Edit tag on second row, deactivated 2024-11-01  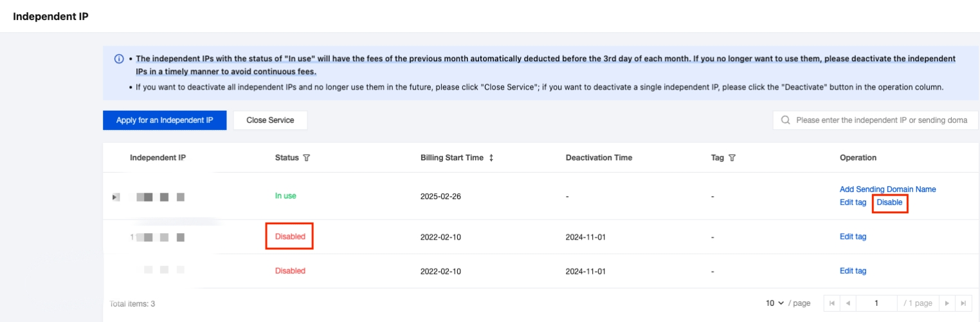tap(853, 237)
